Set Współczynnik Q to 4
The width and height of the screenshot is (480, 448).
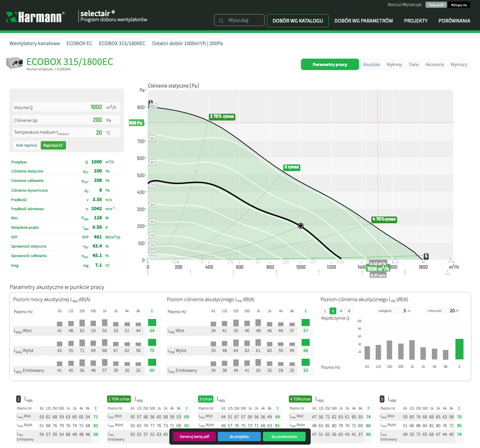click(341, 311)
